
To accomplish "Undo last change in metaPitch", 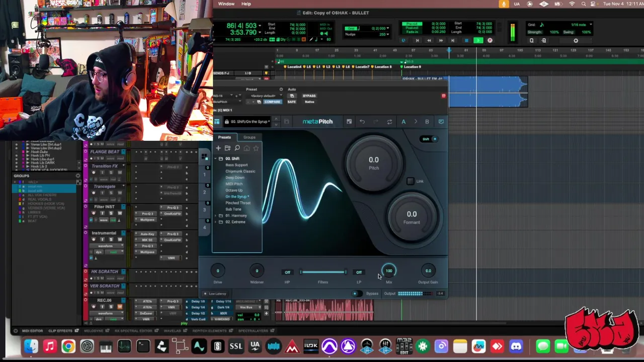I will (362, 122).
